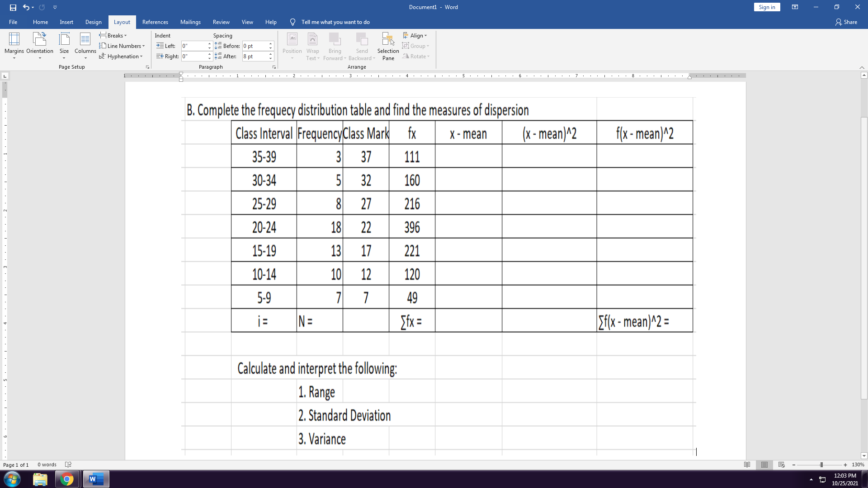Expand the Breaks dropdown
The height and width of the screenshot is (488, 868).
point(113,35)
